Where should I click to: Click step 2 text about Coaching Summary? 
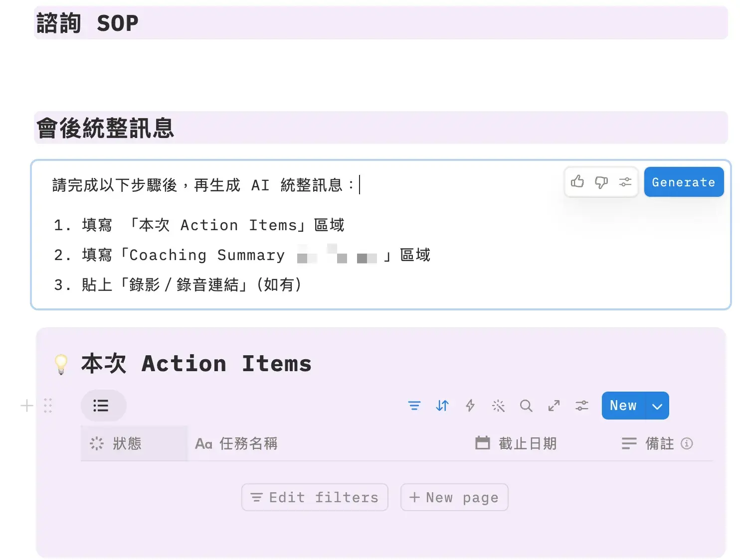256,255
